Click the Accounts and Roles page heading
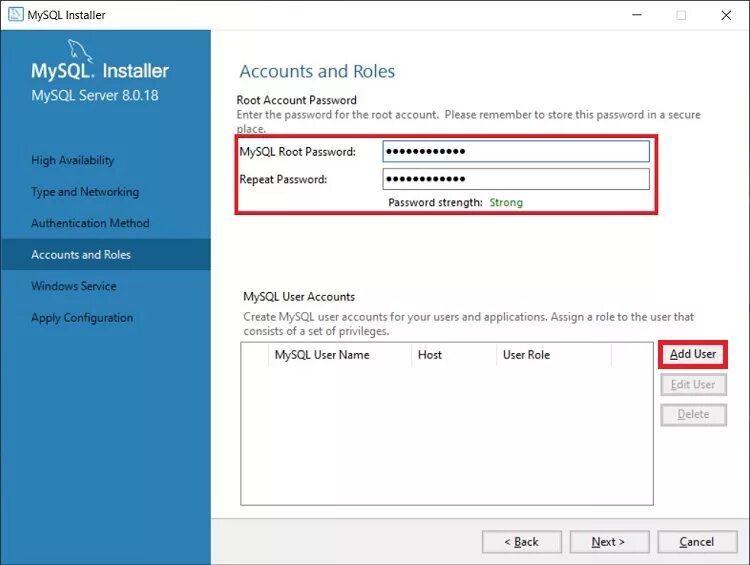Image resolution: width=750 pixels, height=565 pixels. click(x=317, y=71)
